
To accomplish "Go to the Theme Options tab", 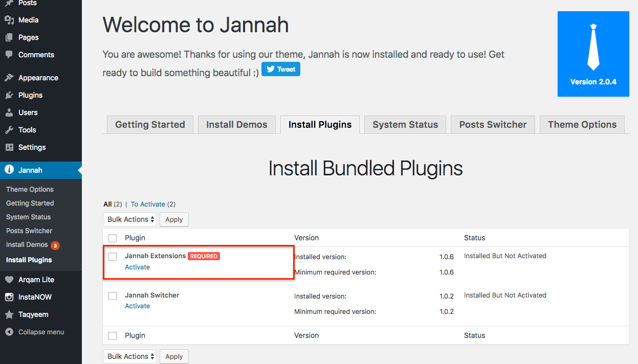I will click(582, 125).
